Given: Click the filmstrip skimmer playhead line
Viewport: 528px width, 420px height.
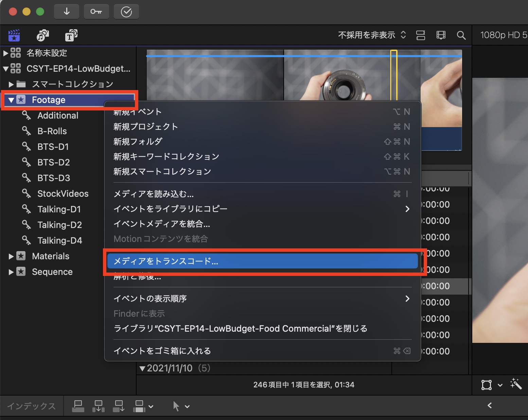Looking at the screenshot, I should (x=394, y=75).
